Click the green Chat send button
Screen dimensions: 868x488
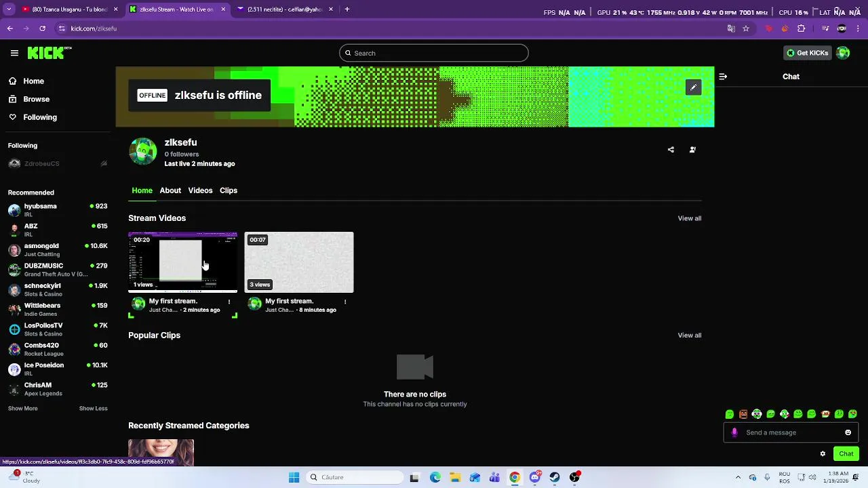[x=846, y=454]
